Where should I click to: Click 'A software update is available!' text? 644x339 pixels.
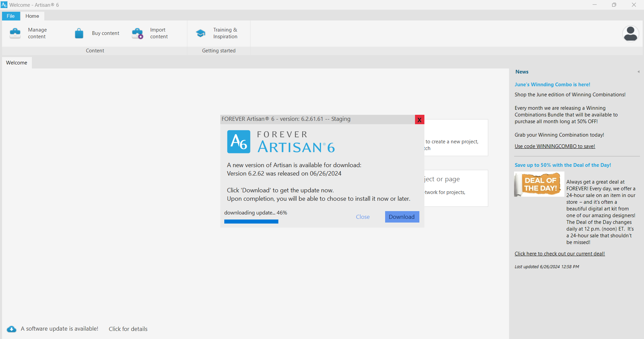[x=59, y=329]
